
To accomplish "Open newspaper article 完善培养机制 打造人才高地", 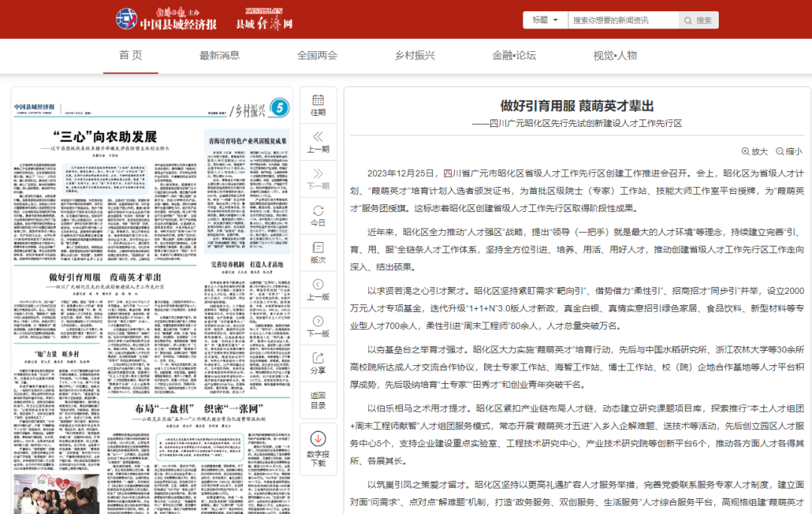I will coord(247,265).
